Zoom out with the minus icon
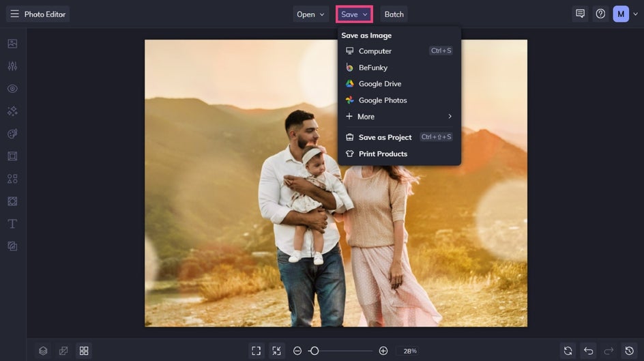 297,351
